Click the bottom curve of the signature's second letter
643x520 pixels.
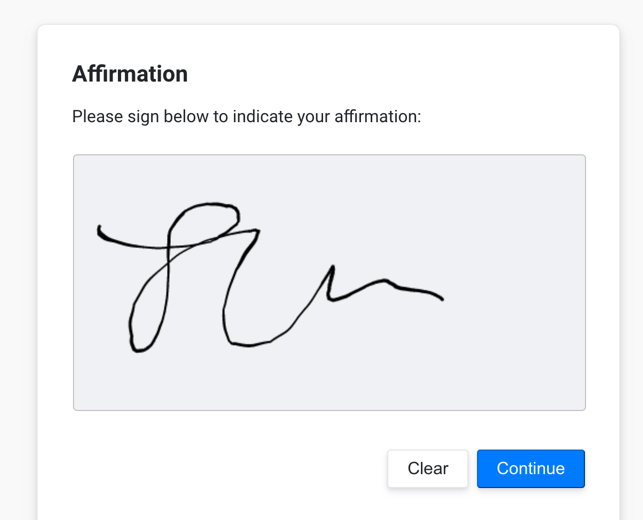coord(248,344)
